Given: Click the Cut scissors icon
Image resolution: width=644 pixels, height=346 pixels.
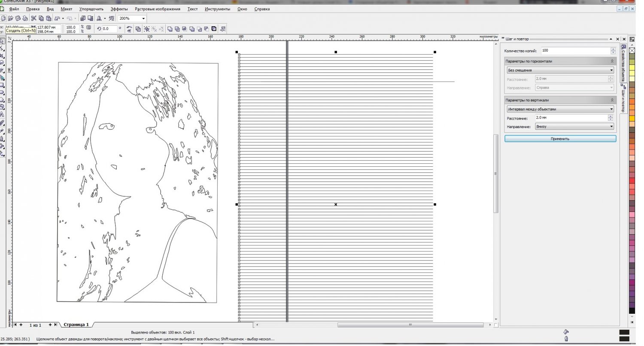Looking at the screenshot, I should (33, 18).
